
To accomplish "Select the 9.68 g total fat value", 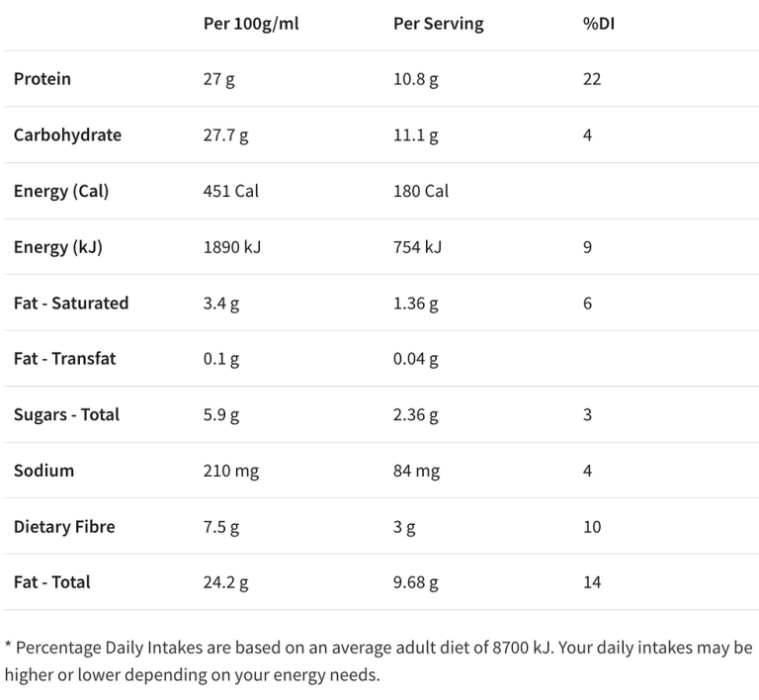I will pos(415,582).
